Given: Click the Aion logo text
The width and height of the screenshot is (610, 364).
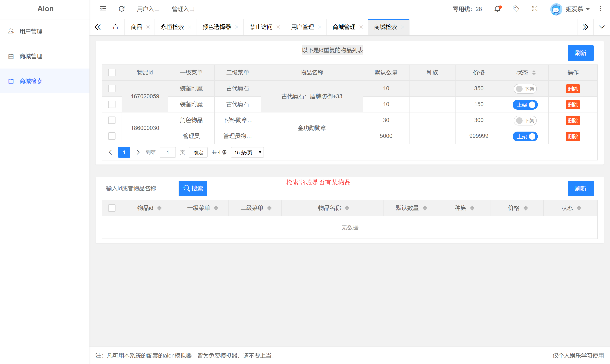Looking at the screenshot, I should click(x=45, y=9).
